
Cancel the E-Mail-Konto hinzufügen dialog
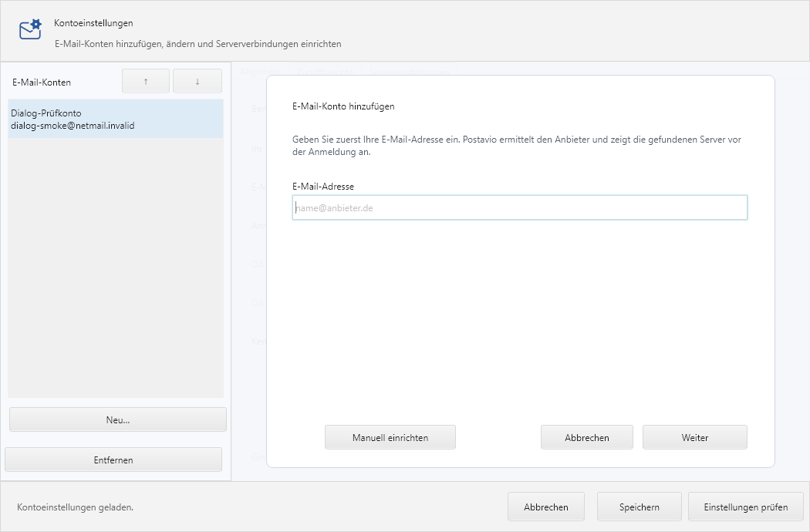(x=587, y=437)
